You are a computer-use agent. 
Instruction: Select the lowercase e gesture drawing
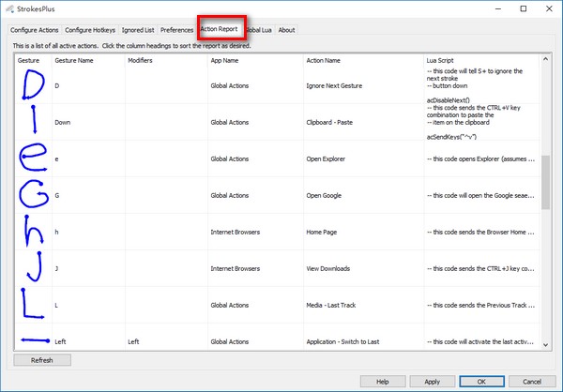pos(33,158)
